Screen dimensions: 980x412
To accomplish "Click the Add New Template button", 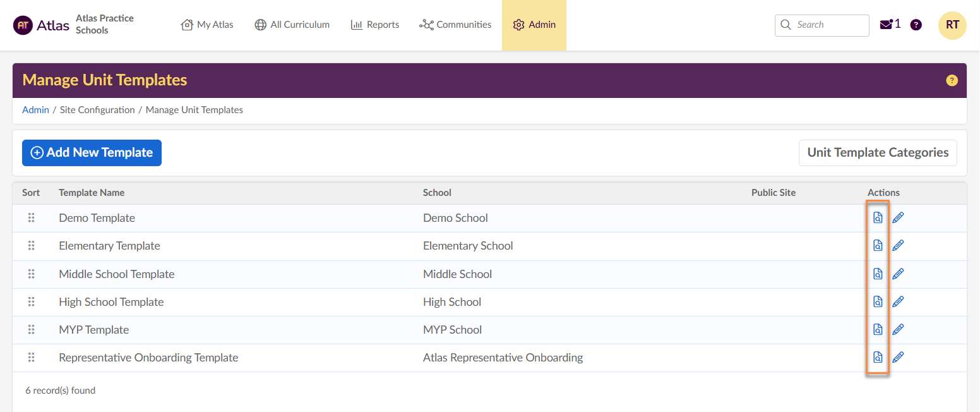I will tap(92, 153).
